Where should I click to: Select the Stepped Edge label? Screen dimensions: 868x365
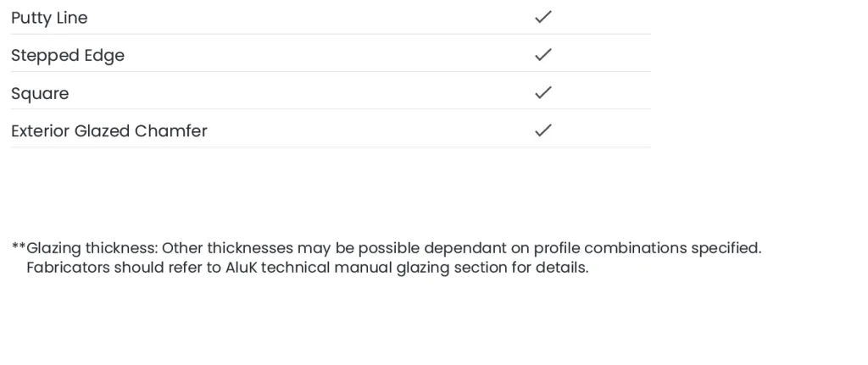click(68, 56)
